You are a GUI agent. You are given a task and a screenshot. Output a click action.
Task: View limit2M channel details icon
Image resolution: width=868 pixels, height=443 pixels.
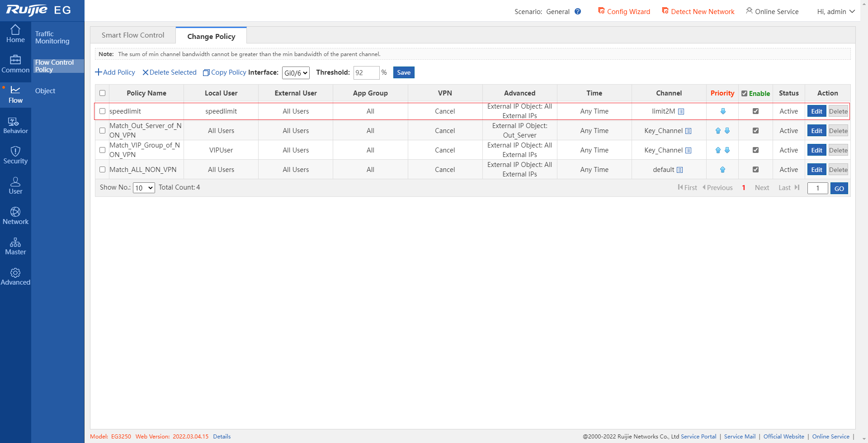(681, 112)
